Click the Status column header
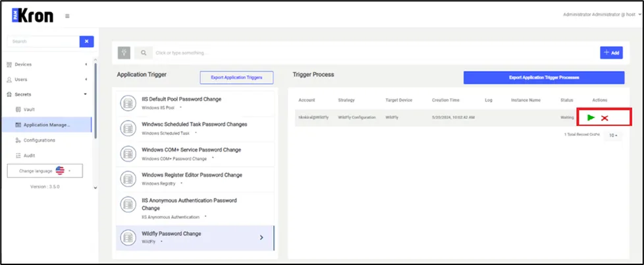This screenshot has height=265, width=644. pyautogui.click(x=567, y=100)
